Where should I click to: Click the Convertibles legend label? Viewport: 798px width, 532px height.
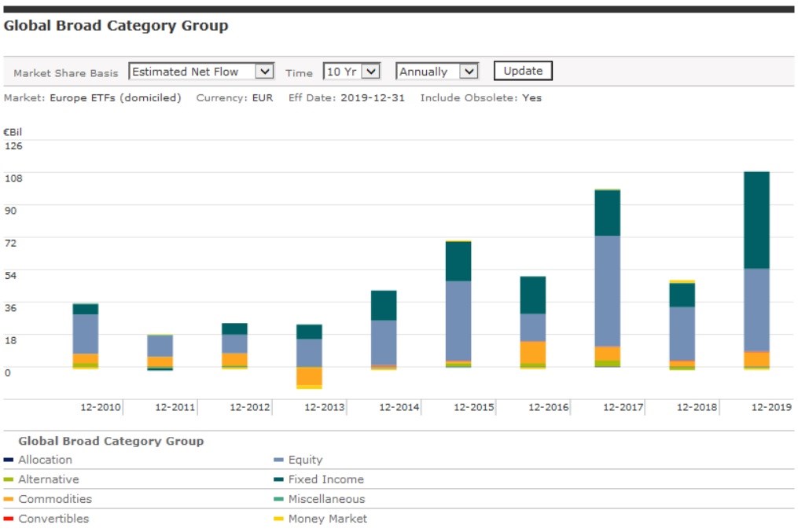[x=53, y=519]
